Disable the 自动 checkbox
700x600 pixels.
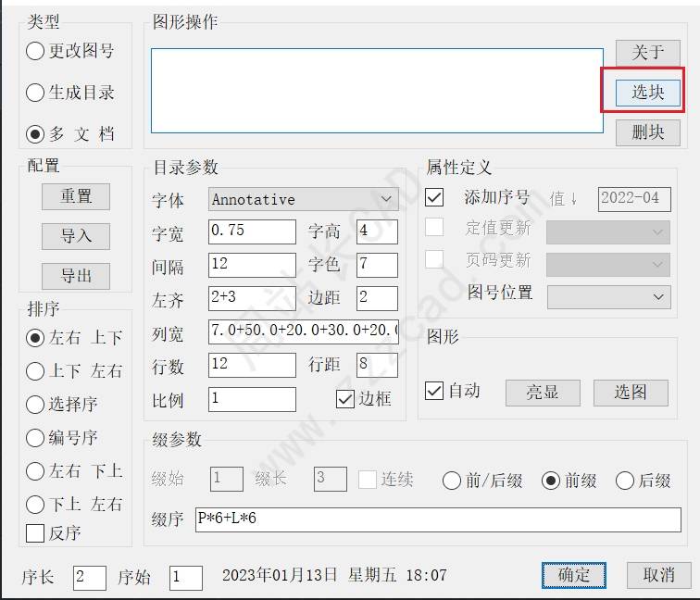pos(434,391)
